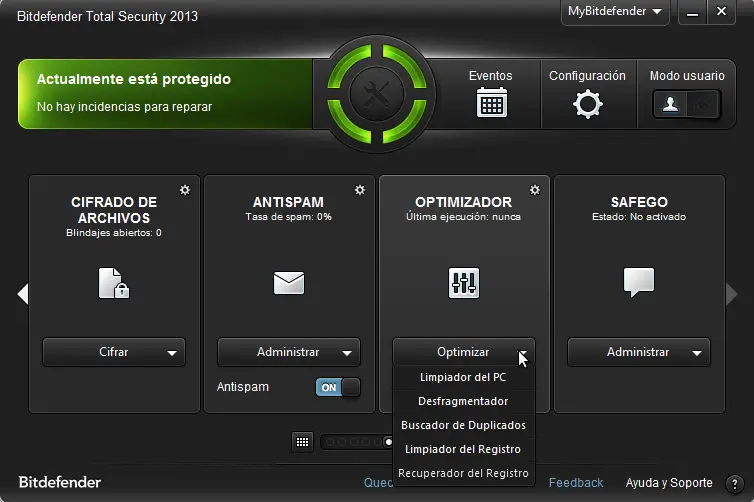Viewport: 754px width, 502px height.
Task: Select Recuperador del Registro
Action: (x=464, y=474)
